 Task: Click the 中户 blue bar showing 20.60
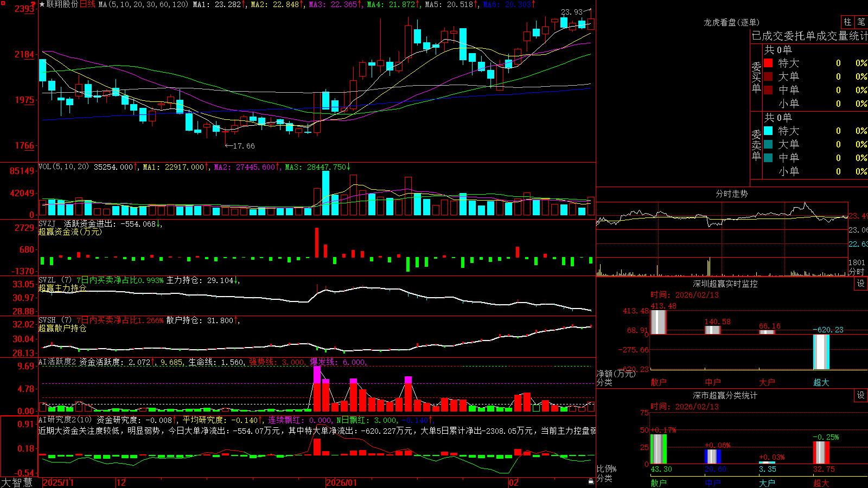(x=712, y=457)
